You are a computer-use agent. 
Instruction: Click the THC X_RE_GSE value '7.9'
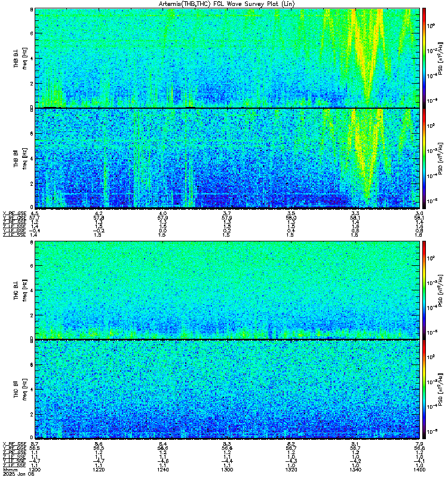(419, 444)
